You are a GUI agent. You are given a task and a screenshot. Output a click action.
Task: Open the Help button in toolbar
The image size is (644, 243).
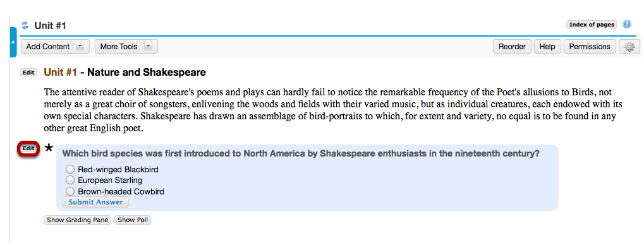point(547,47)
